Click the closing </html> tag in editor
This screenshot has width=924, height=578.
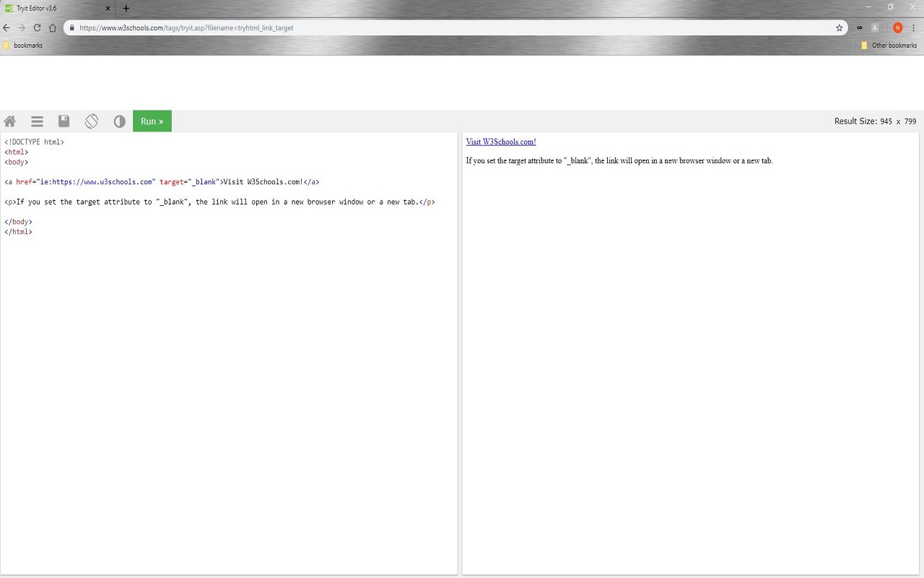pyautogui.click(x=18, y=232)
